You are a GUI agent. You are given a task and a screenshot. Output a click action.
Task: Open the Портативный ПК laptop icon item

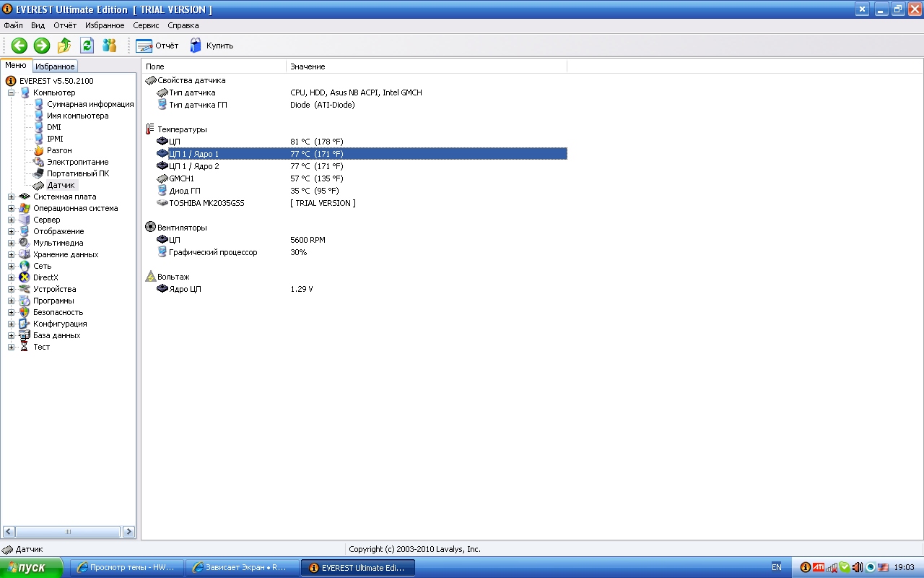pyautogui.click(x=39, y=173)
